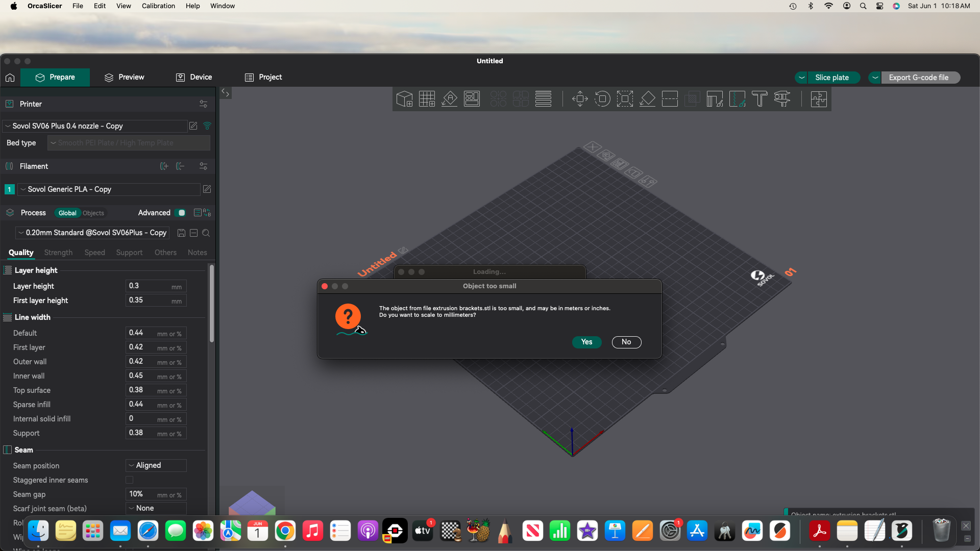Toggle the Advanced settings switch
980x551 pixels.
point(181,213)
